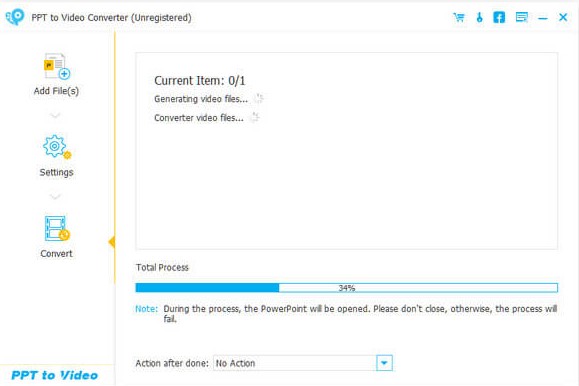Click the PPT to Video logo text
The image size is (579, 386).
(x=54, y=375)
